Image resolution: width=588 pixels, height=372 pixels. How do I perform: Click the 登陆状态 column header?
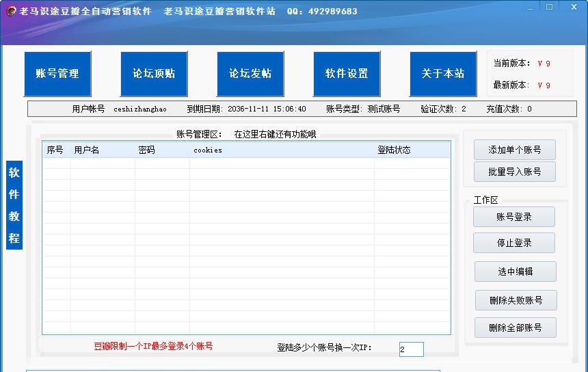(412, 150)
